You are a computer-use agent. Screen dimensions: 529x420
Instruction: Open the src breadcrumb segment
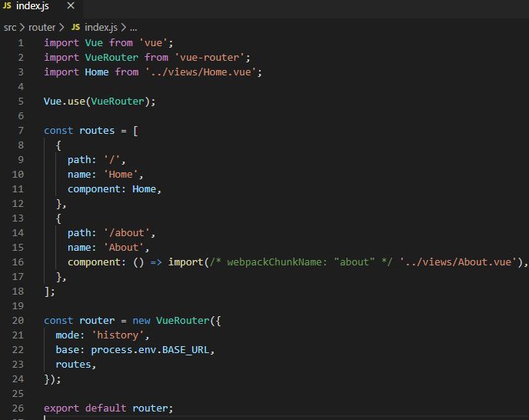[10, 28]
